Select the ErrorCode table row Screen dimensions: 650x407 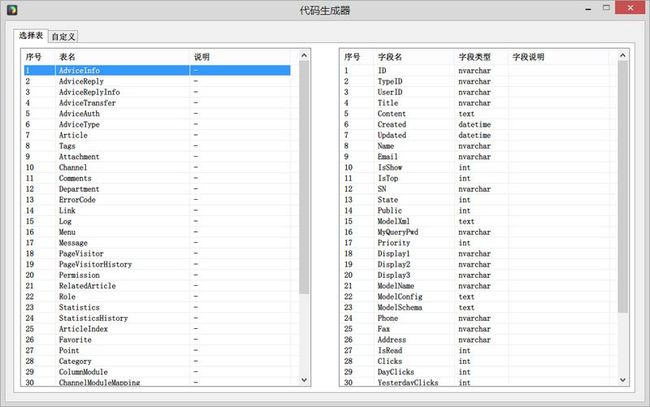click(x=157, y=200)
